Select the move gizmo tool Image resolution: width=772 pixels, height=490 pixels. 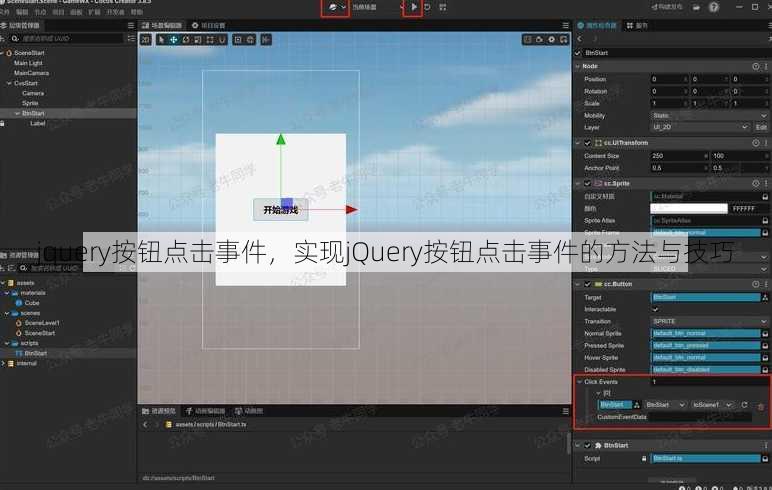tap(174, 39)
